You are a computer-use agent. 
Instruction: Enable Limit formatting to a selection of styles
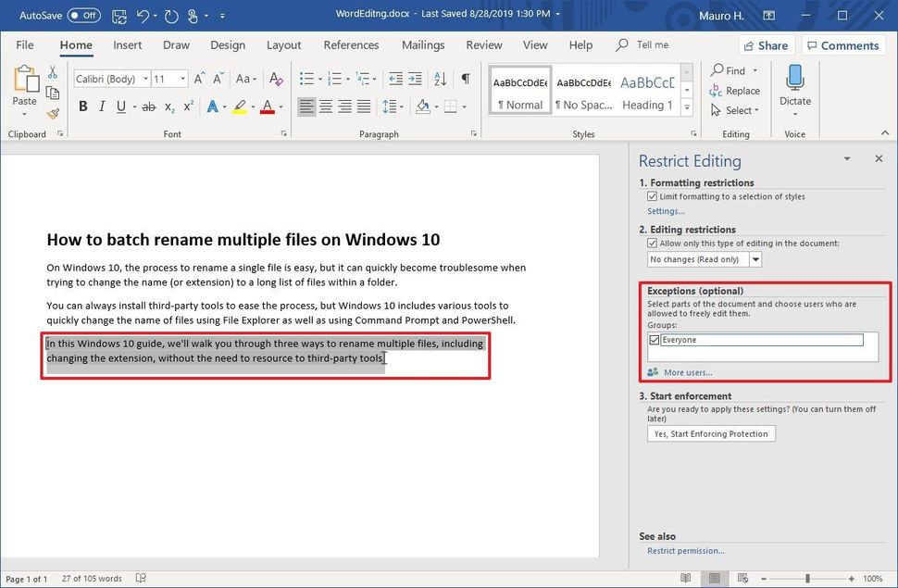653,196
